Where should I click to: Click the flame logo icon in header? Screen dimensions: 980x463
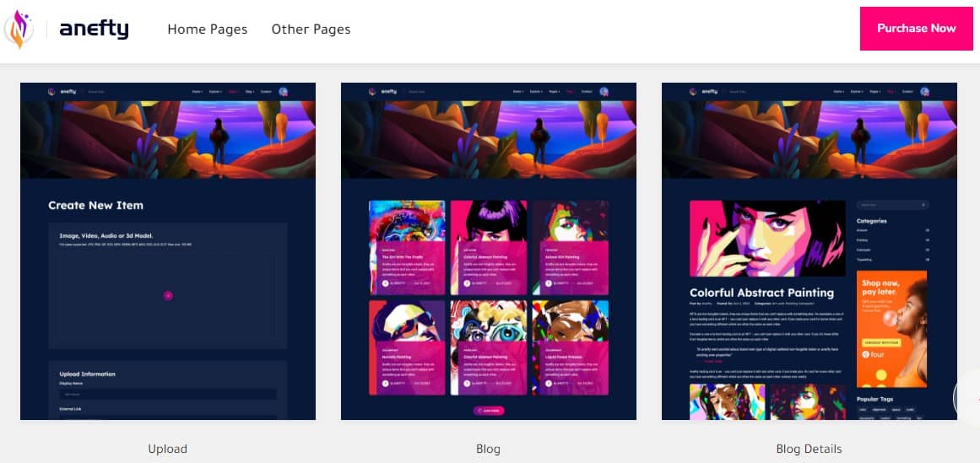point(19,30)
